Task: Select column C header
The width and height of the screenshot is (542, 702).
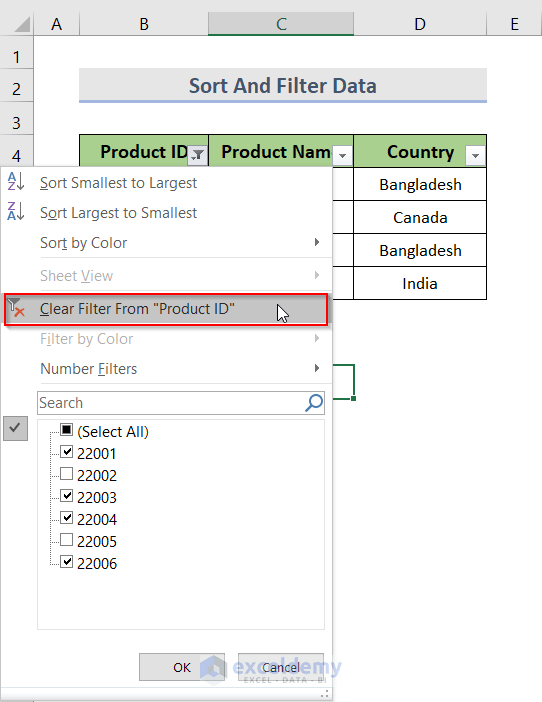Action: point(281,24)
